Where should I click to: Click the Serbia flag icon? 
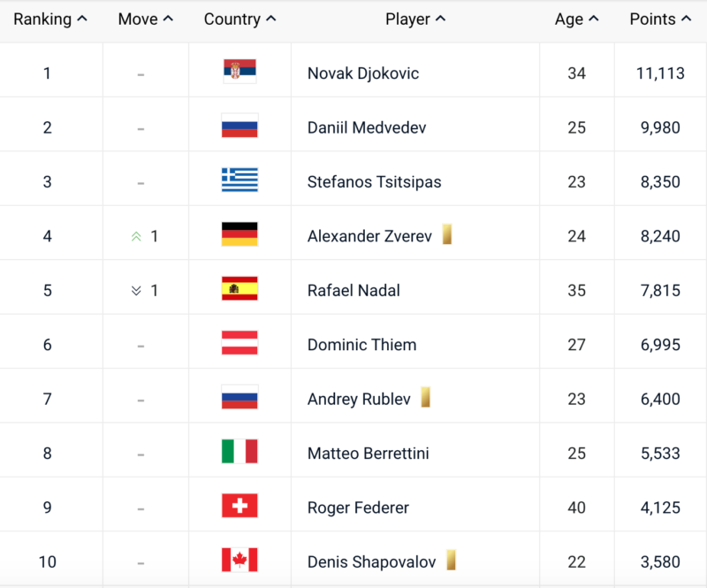pyautogui.click(x=239, y=72)
